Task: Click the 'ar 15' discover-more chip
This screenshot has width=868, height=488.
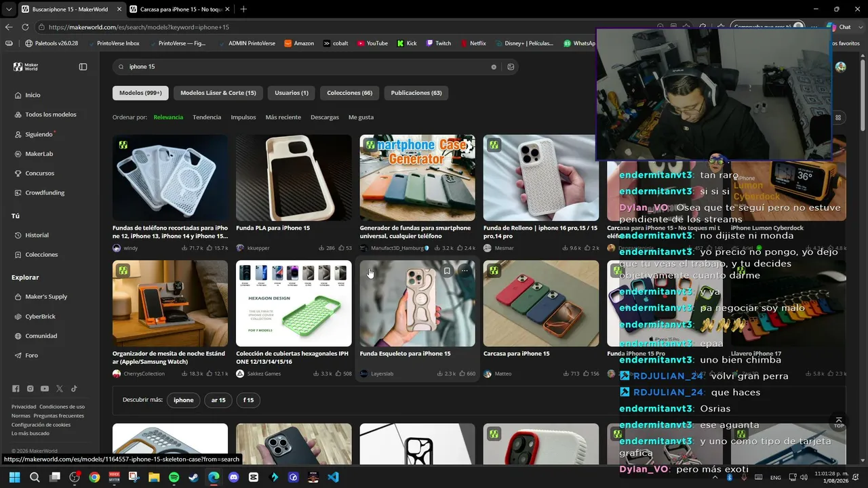Action: (218, 400)
